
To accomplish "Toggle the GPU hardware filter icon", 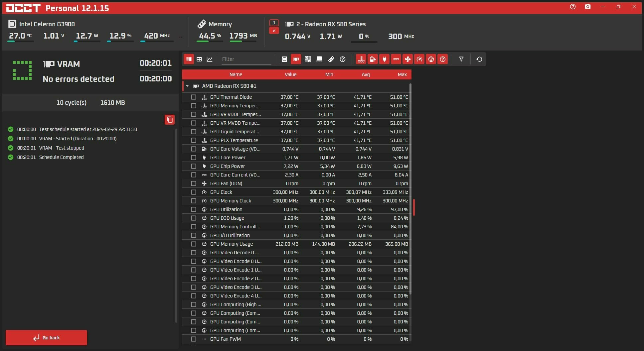I will point(296,59).
